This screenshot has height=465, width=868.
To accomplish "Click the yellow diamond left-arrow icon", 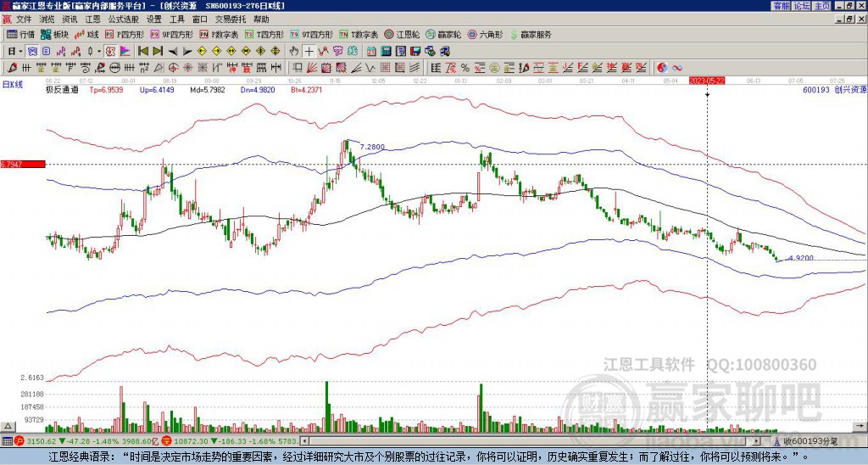I will (x=202, y=51).
